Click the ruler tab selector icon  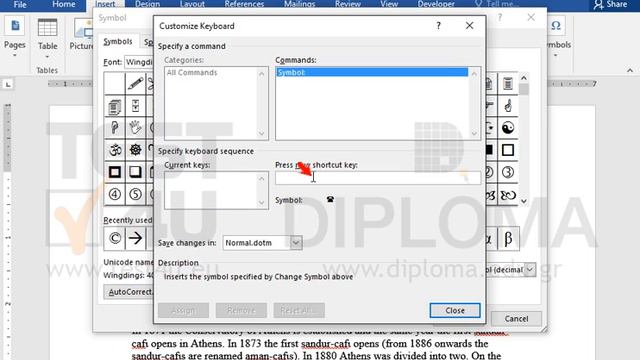tap(8, 84)
